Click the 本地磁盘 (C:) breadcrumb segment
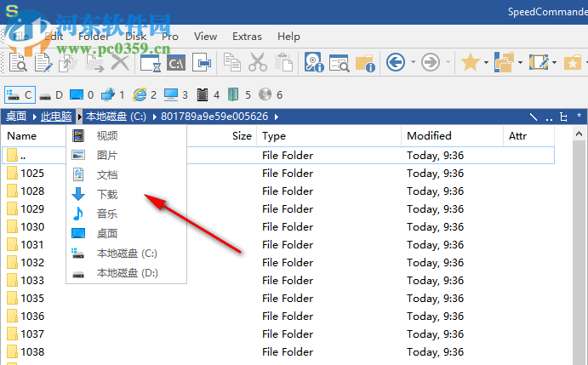588x365 pixels. (x=116, y=117)
